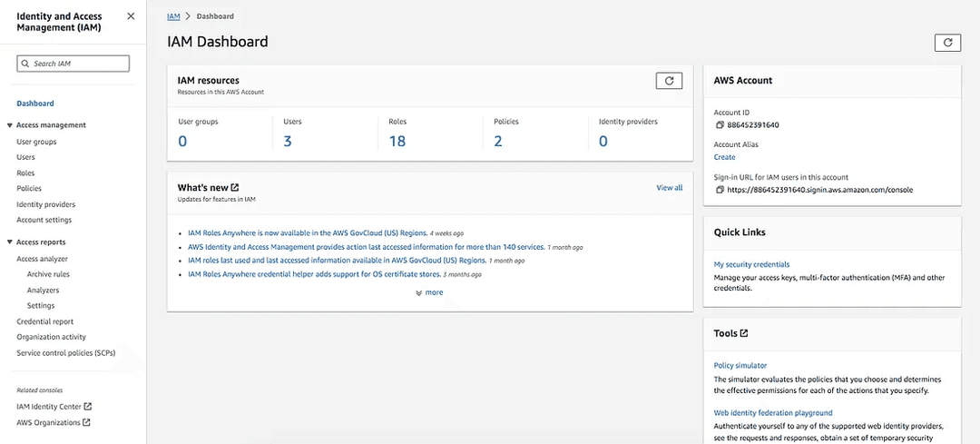Open Analyzers under Access analyzer
The image size is (980, 444).
click(44, 291)
